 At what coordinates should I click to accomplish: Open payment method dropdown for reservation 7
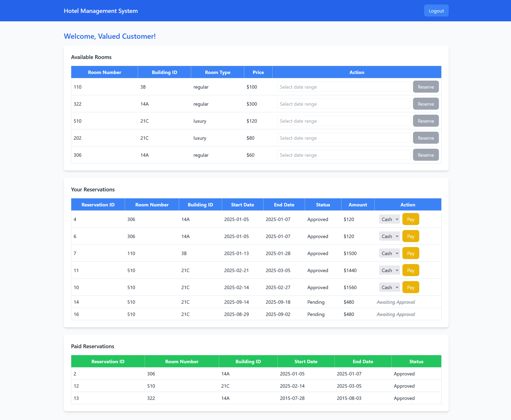(389, 253)
